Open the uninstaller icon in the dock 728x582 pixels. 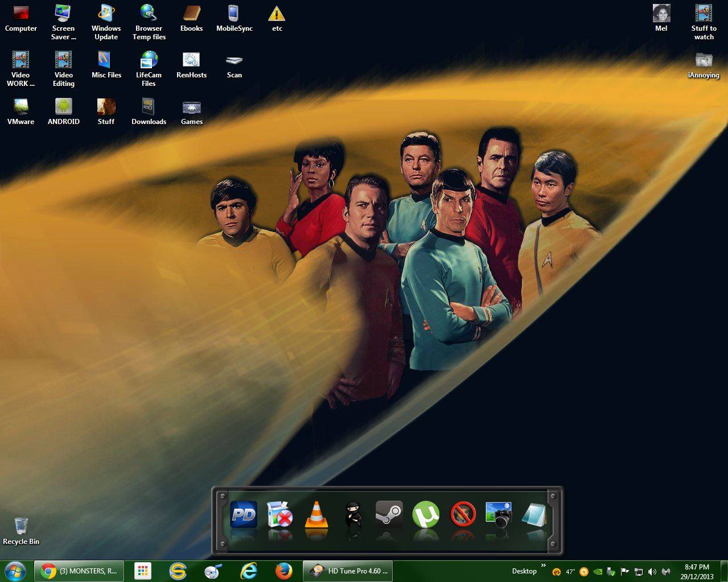tap(279, 515)
